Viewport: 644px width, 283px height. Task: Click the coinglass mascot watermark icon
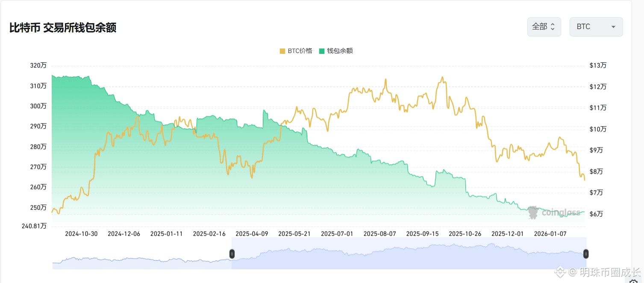point(533,212)
